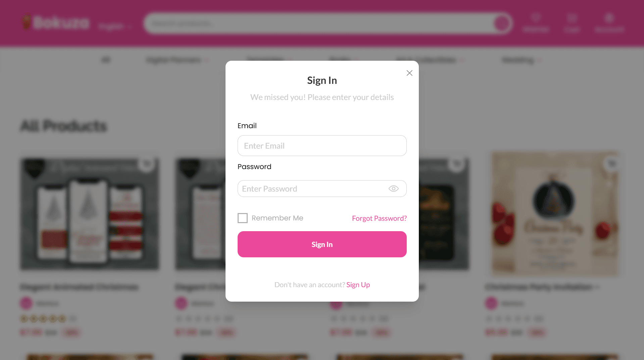Click the Enter Email field
The image size is (644, 360).
click(322, 146)
